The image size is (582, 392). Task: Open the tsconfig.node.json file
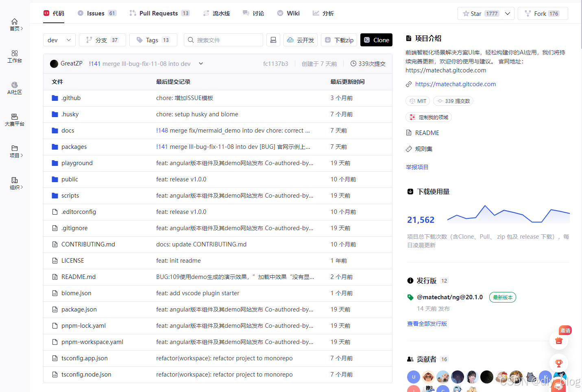point(86,375)
